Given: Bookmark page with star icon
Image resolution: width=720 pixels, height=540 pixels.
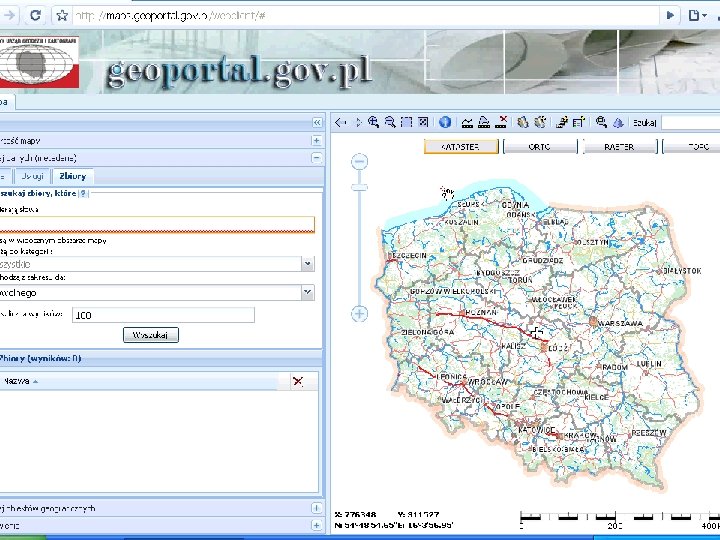Looking at the screenshot, I should tap(62, 16).
